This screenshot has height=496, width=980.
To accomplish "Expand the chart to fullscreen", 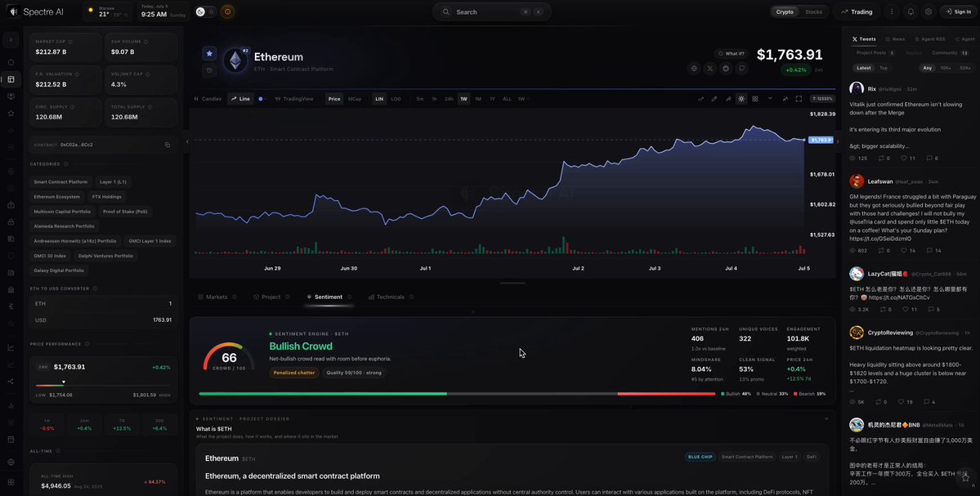I will [799, 99].
